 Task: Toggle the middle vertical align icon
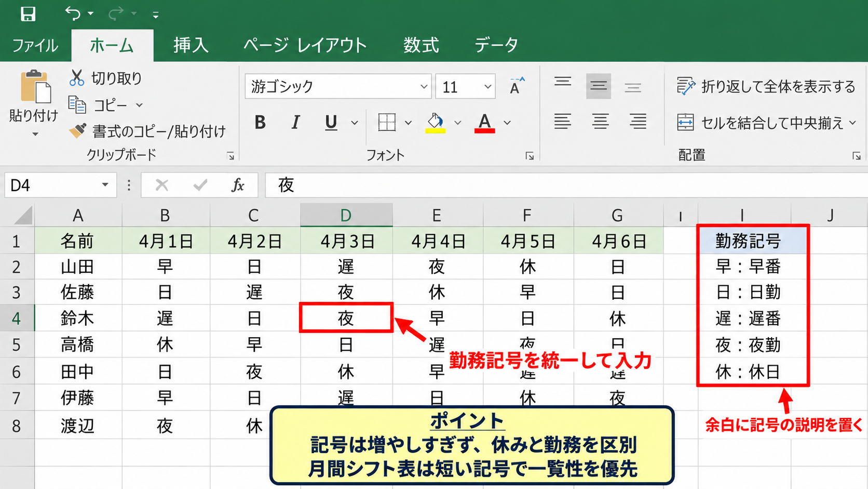[x=599, y=86]
